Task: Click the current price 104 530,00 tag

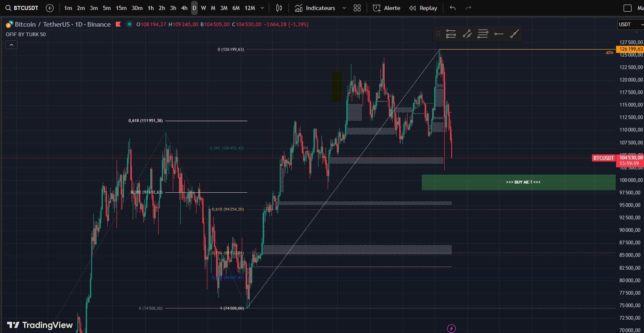Action: (631, 158)
